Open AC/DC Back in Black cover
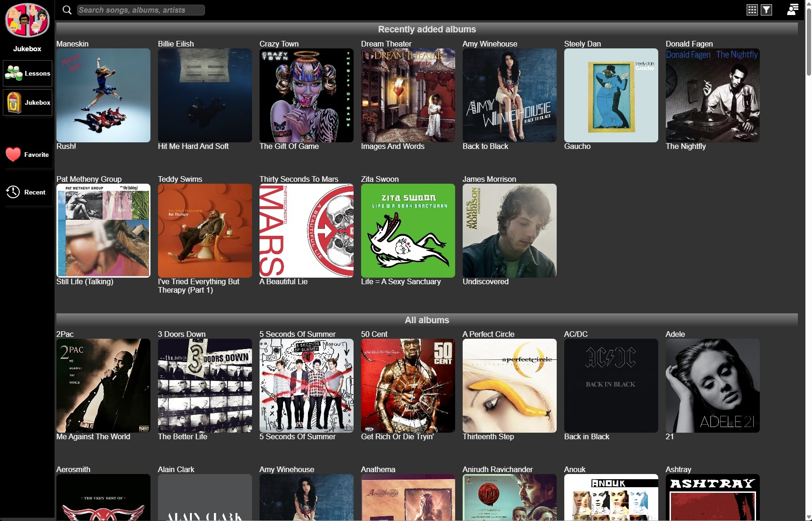The height and width of the screenshot is (521, 812). [611, 386]
